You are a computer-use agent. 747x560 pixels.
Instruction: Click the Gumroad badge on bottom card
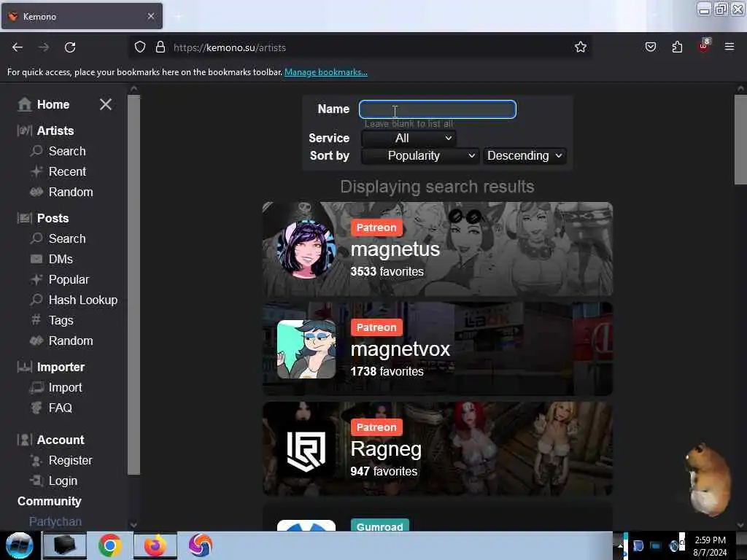coord(379,526)
